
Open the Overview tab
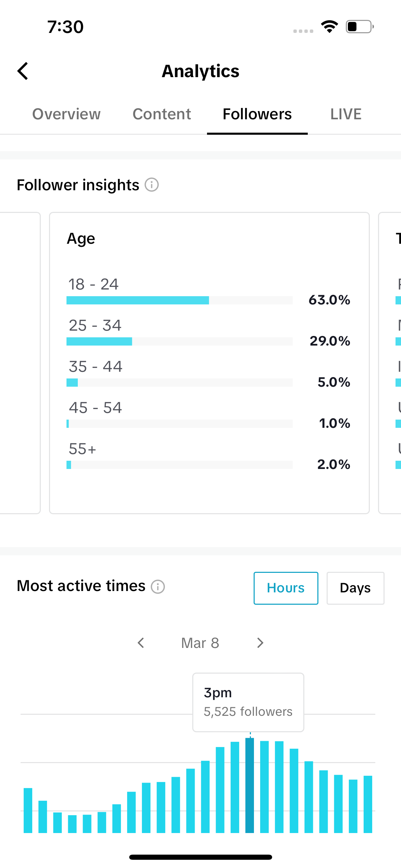pos(66,114)
